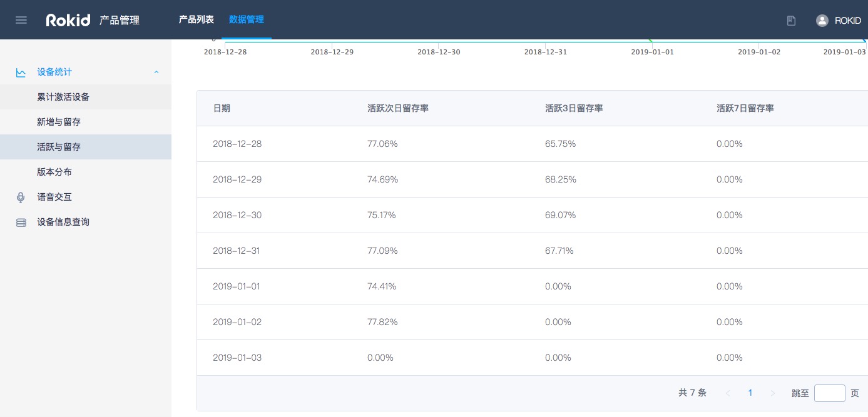Collapse the 设备统计 section chevron
Viewport: 868px width, 417px height.
(x=156, y=73)
